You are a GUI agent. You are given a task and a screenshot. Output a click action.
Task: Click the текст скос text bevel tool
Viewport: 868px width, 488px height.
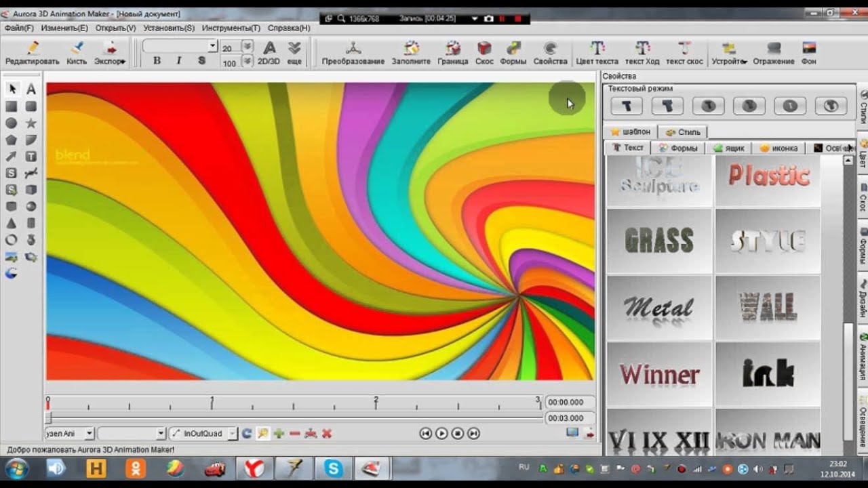[684, 54]
